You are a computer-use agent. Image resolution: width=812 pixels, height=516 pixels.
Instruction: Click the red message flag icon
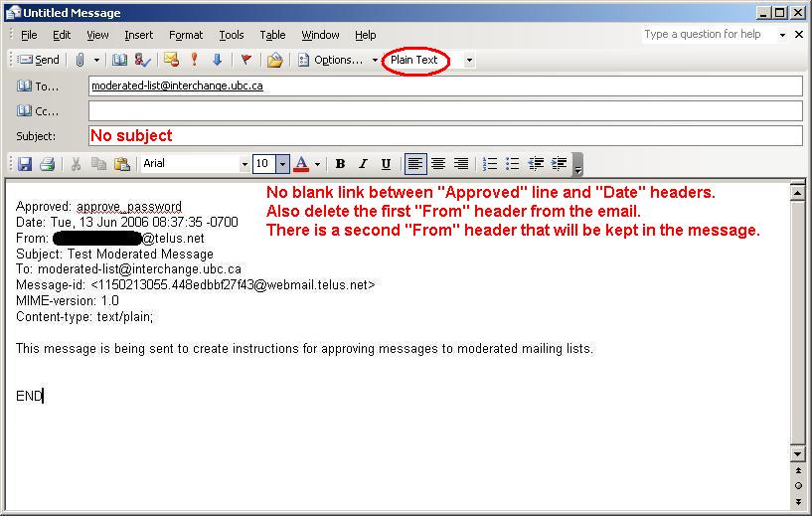click(245, 60)
